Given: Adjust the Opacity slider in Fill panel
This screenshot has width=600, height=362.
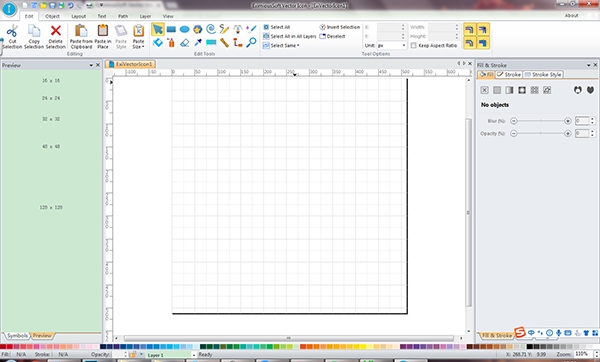Looking at the screenshot, I should click(x=541, y=134).
